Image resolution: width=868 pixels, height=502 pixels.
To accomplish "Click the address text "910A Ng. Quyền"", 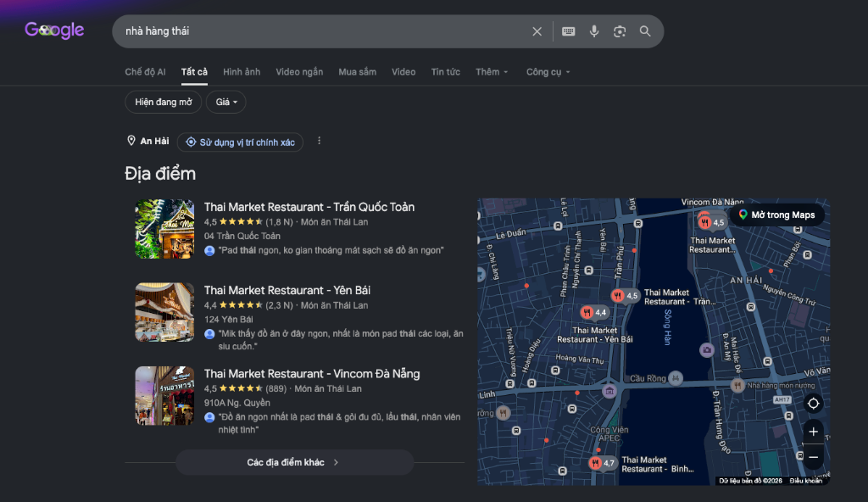I will pyautogui.click(x=237, y=403).
